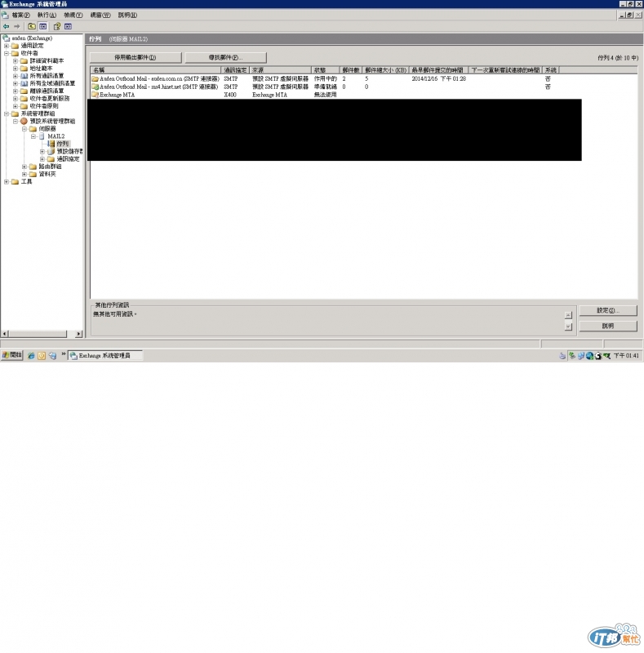Click 停用輸出郵件(D) button
The width and height of the screenshot is (644, 653).
click(x=135, y=57)
